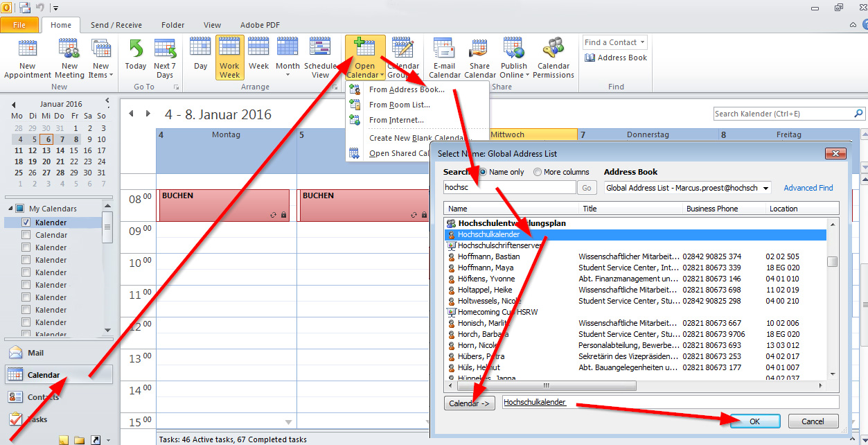This screenshot has width=868, height=445.
Task: Click OK in Select Name dialog
Action: (x=755, y=421)
